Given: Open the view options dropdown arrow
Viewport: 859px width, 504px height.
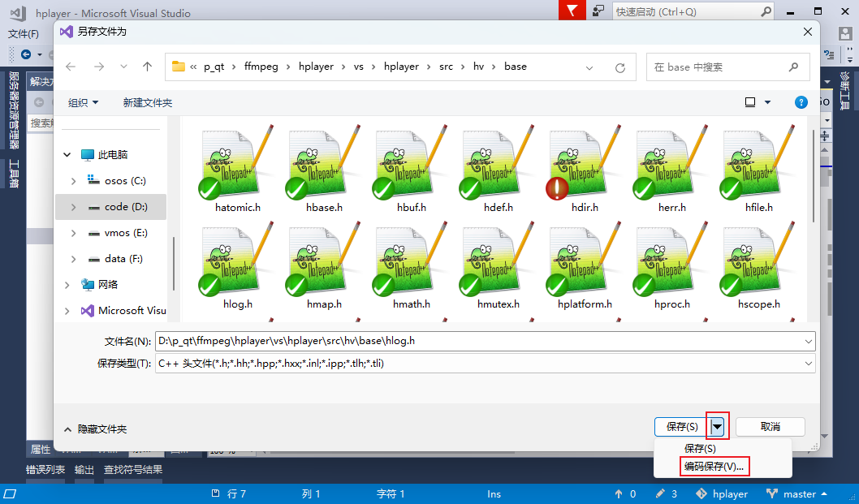Looking at the screenshot, I should tap(767, 102).
